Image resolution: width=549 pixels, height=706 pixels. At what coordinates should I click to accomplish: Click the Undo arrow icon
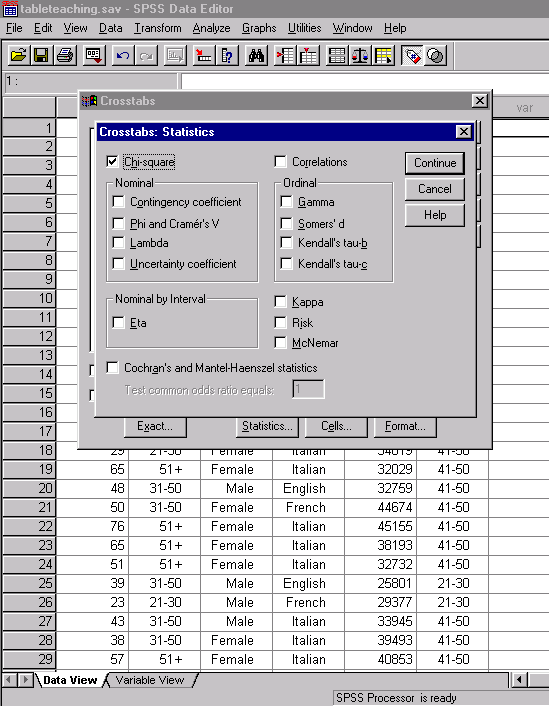[123, 56]
